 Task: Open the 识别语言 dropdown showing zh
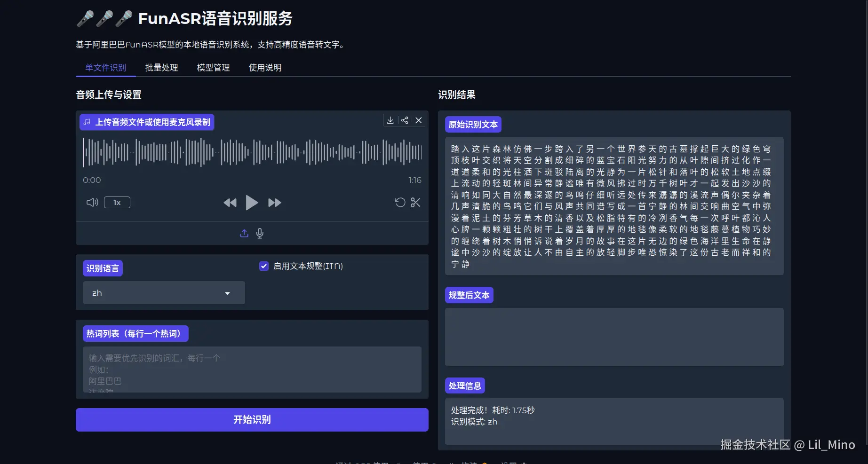(164, 293)
